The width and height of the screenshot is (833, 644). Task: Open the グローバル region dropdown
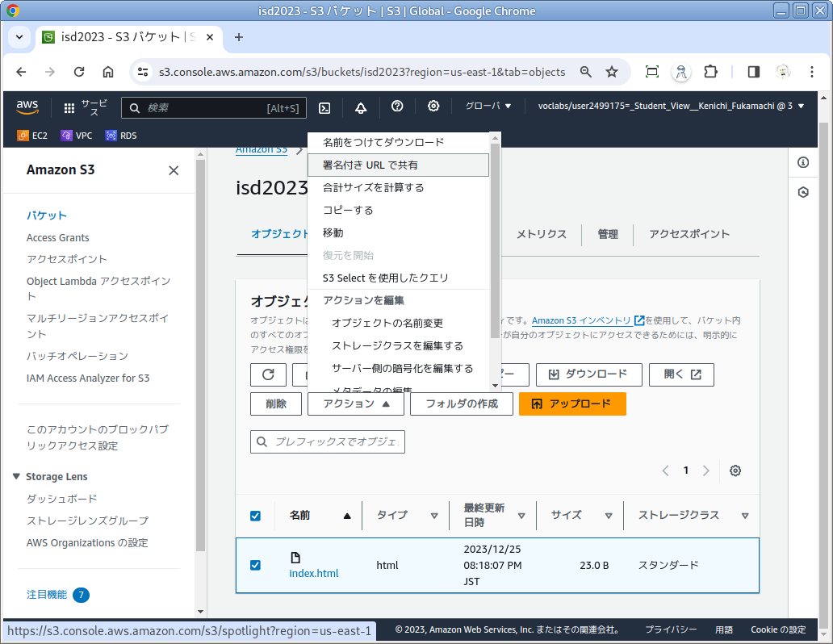tap(488, 107)
